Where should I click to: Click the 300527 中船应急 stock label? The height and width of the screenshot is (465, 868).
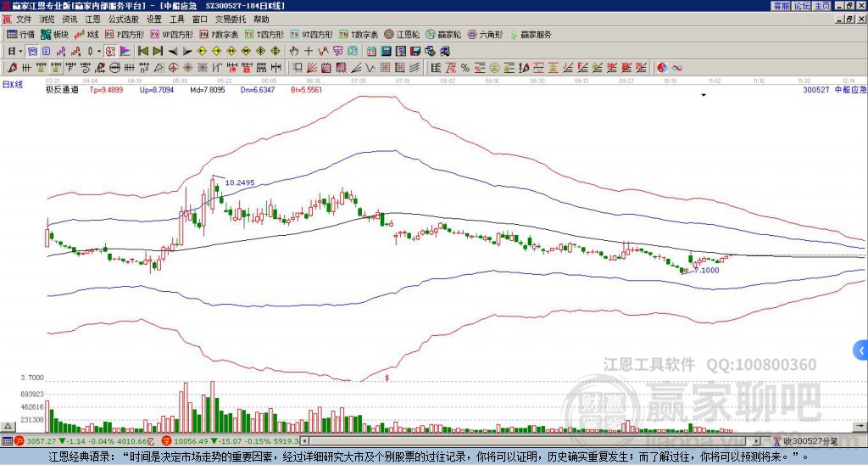835,89
